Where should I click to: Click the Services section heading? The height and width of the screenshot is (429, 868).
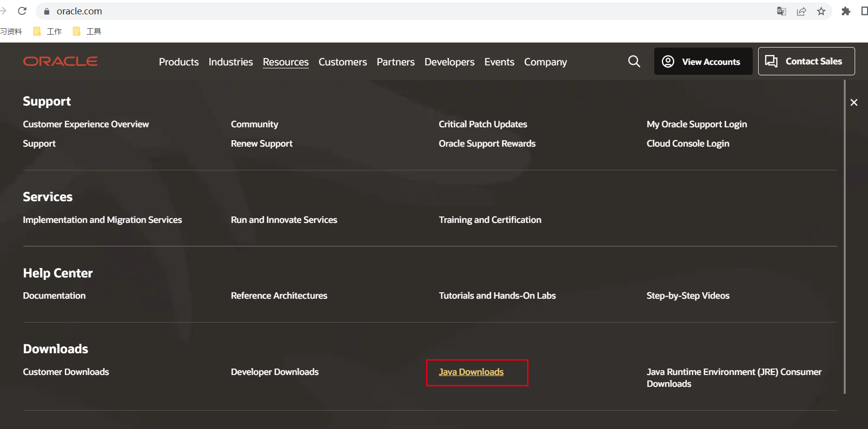(48, 197)
